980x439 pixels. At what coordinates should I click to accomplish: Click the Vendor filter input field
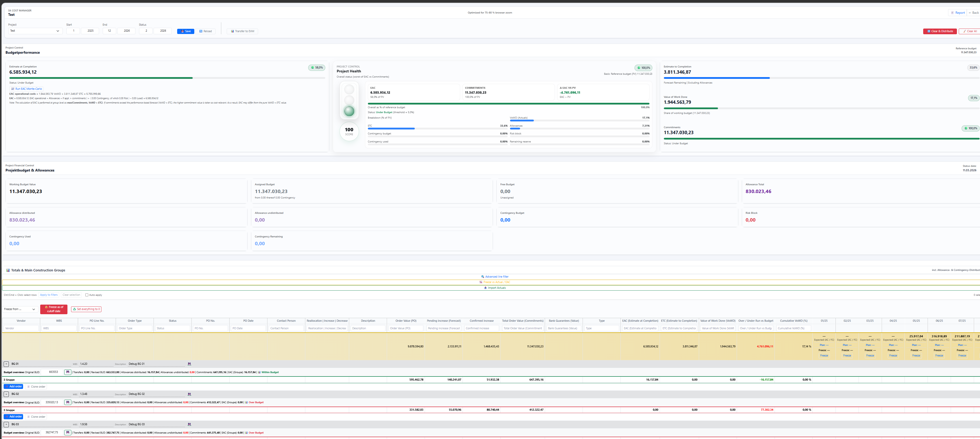point(21,328)
